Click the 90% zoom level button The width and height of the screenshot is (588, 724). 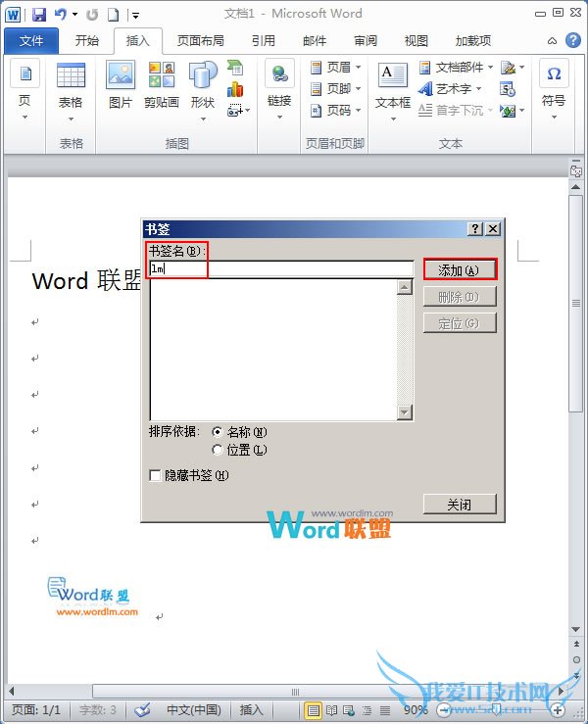click(416, 709)
